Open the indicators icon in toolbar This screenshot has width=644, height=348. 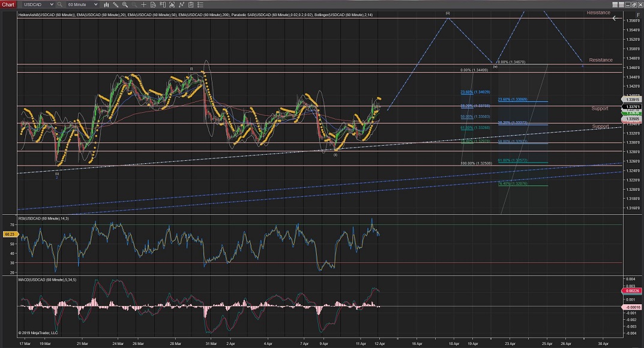(172, 5)
